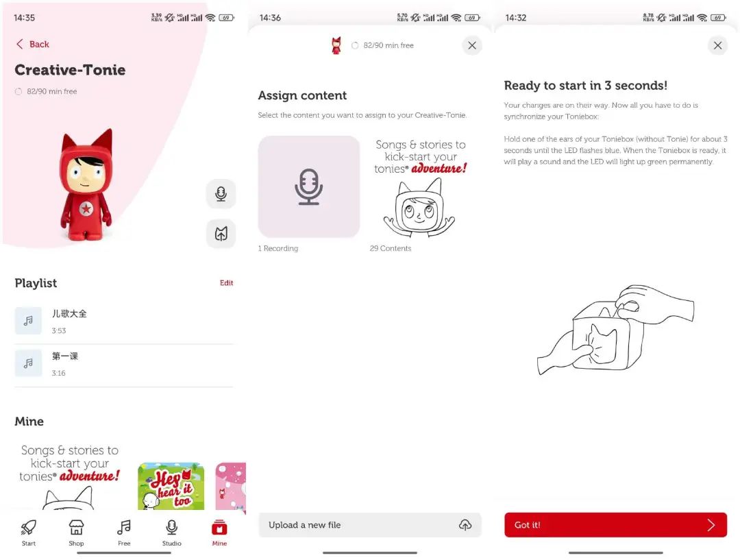Open the 1 Recording microphone tile

pyautogui.click(x=308, y=186)
